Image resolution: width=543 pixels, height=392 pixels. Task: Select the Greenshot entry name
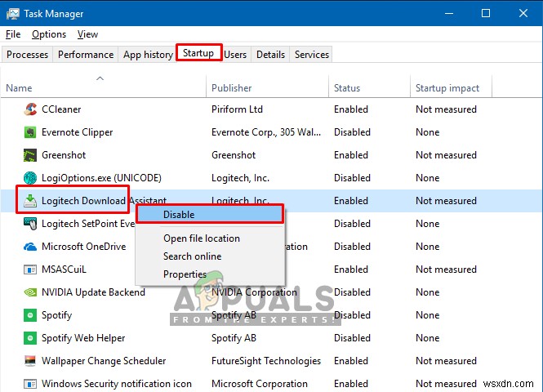(x=64, y=155)
